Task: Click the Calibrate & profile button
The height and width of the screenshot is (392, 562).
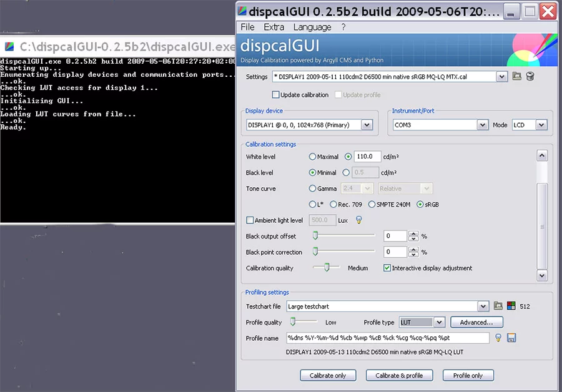Action: tap(399, 375)
